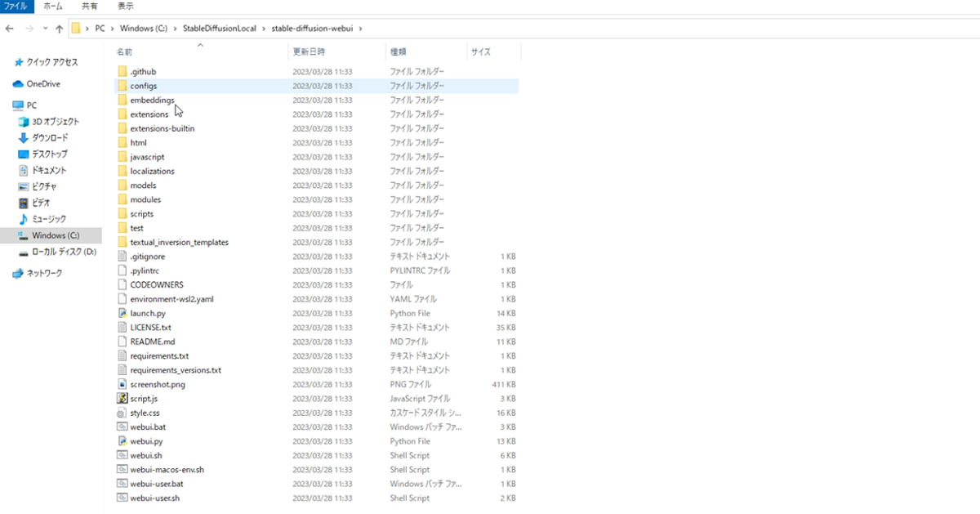Select the launch.py Python file icon
The image size is (980, 514).
122,313
